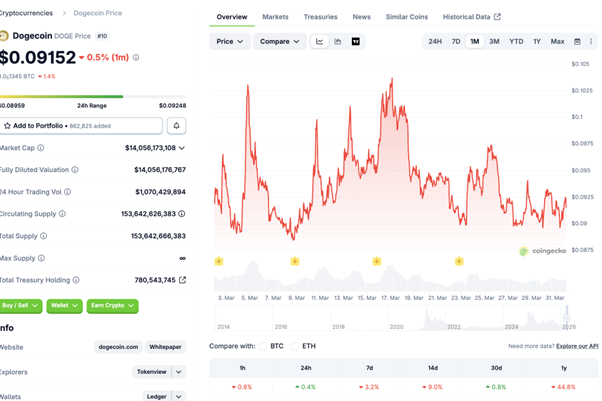Select the 7D time range
This screenshot has width=602, height=401.
(x=456, y=41)
